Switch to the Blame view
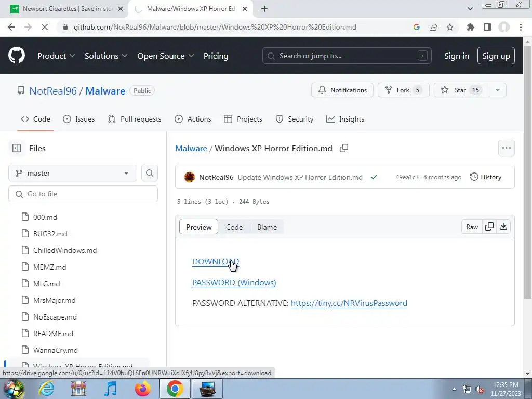This screenshot has height=399, width=532. click(267, 227)
